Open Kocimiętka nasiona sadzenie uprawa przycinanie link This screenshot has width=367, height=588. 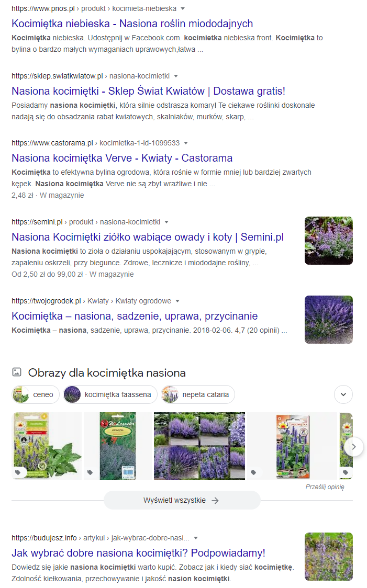click(135, 316)
